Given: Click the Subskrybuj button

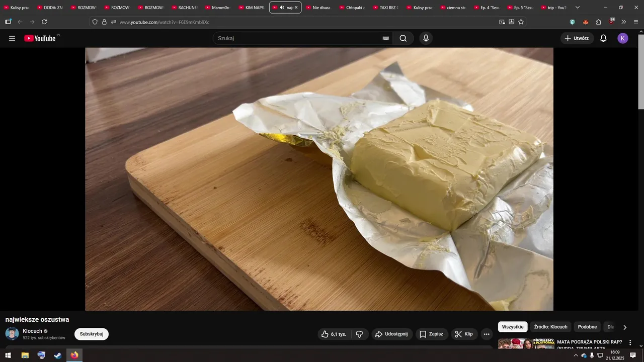Looking at the screenshot, I should click(x=92, y=334).
